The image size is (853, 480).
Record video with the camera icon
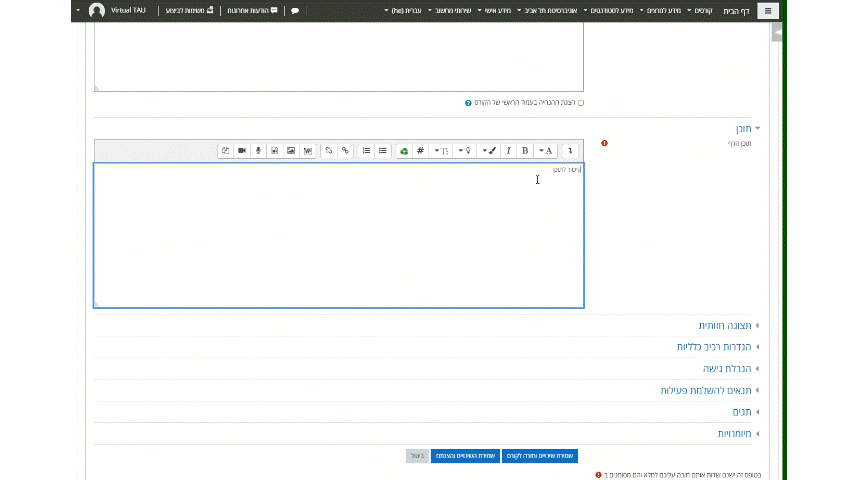242,151
